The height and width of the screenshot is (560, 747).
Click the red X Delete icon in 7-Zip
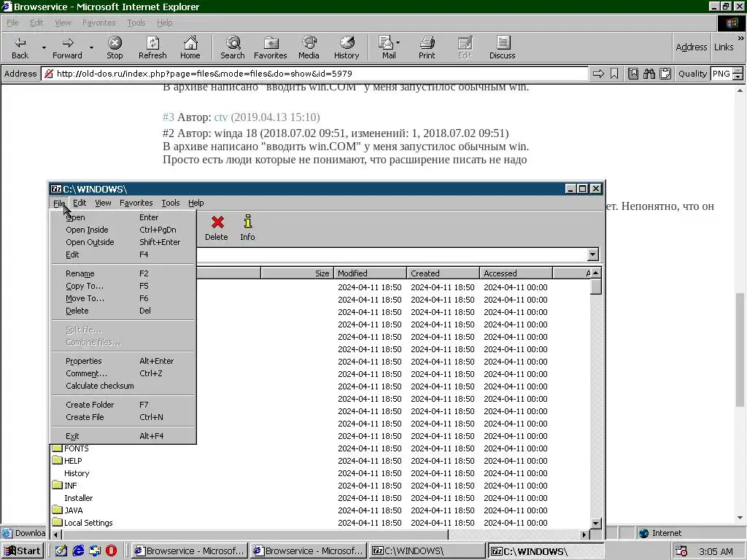point(217,227)
